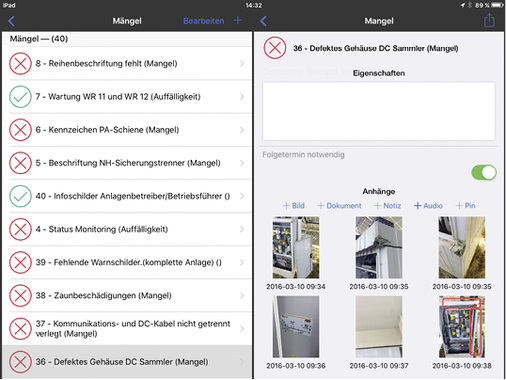The width and height of the screenshot is (506, 380).
Task: Add a pin with + Pin
Action: (x=466, y=206)
